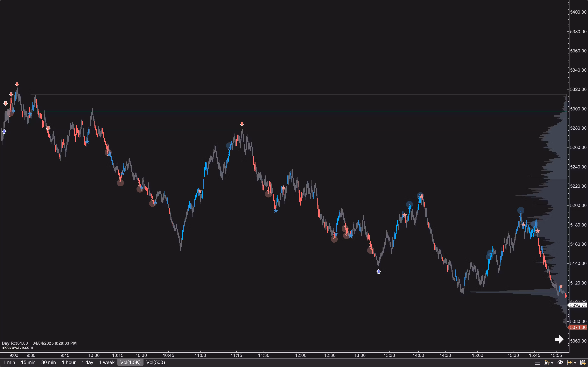Open the calendar roll-forward tool
Image resolution: width=588 pixels, height=367 pixels.
[583, 362]
